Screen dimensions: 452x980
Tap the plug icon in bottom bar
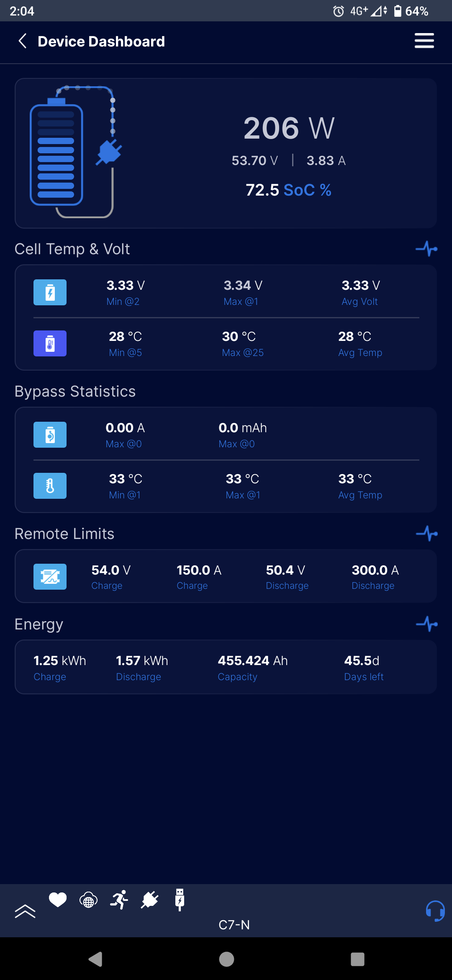[x=149, y=900]
